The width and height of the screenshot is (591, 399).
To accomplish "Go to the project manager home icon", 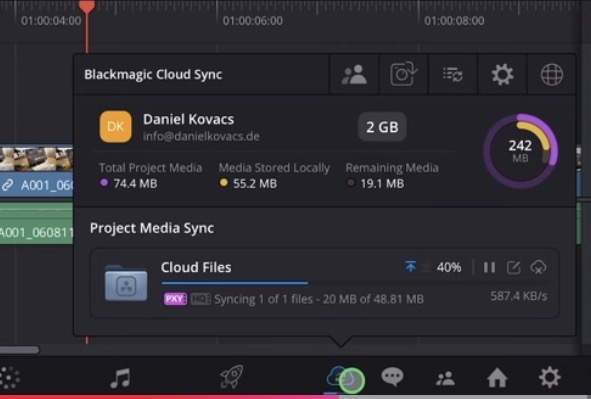I will point(497,378).
